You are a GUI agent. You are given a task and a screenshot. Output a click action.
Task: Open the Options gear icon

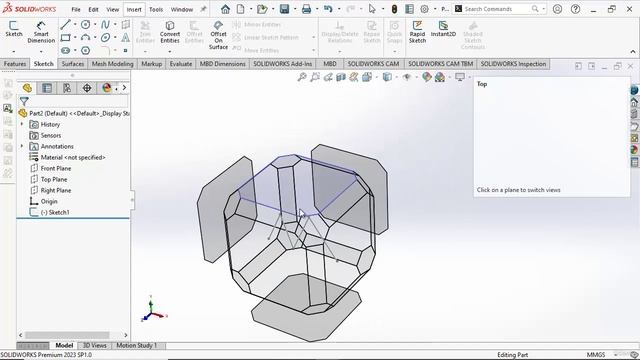(x=424, y=9)
